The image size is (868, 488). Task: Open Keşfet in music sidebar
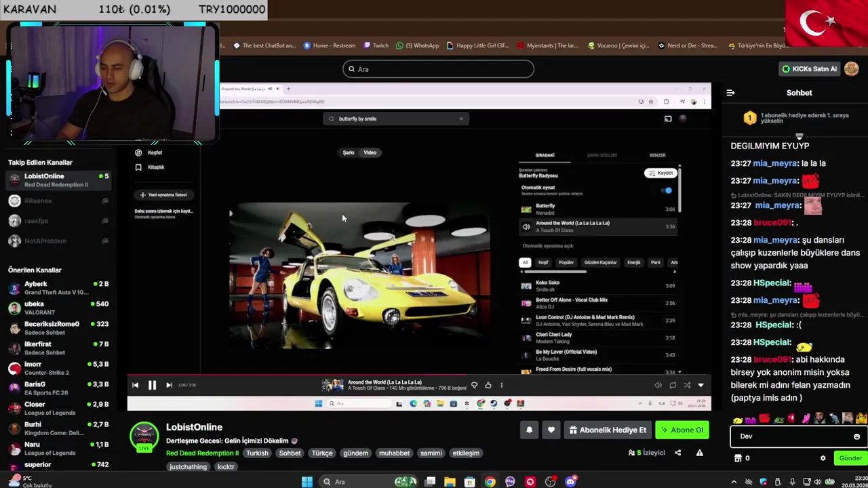pos(151,152)
